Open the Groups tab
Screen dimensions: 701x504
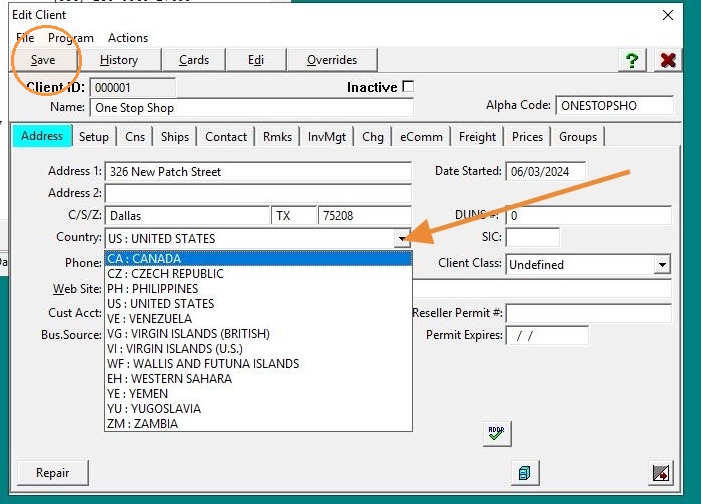578,137
